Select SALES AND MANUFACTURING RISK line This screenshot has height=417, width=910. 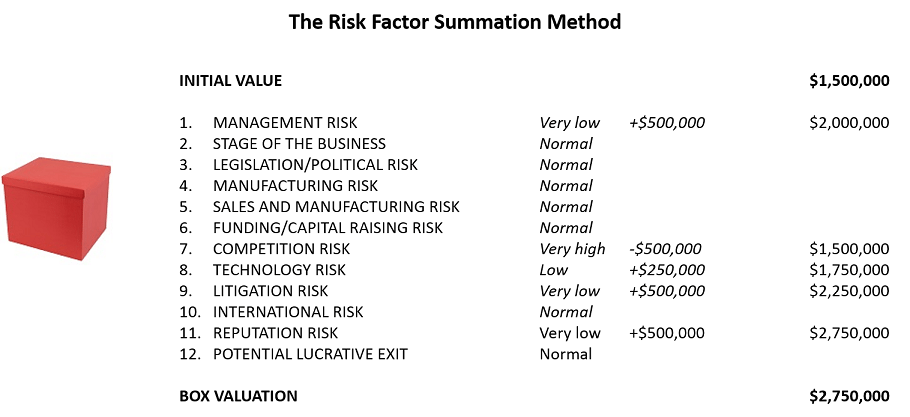point(336,207)
